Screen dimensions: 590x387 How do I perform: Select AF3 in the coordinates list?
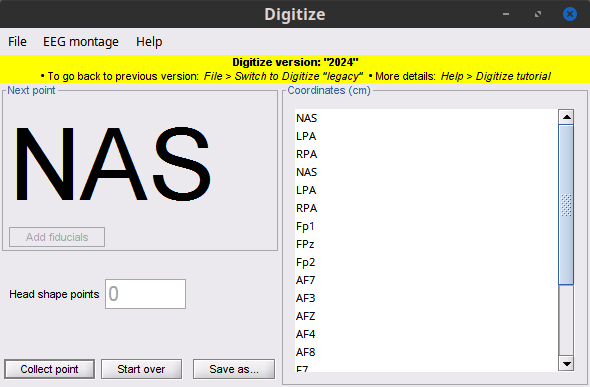coord(426,298)
